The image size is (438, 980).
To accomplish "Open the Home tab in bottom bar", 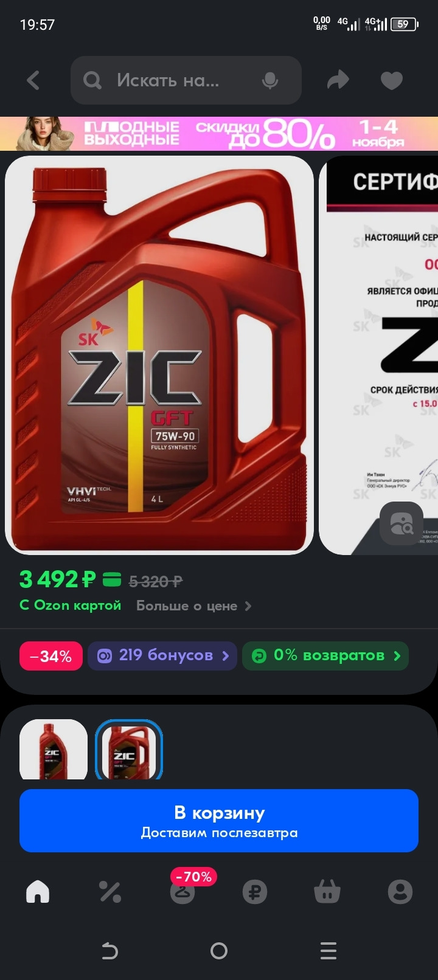I will coord(38,892).
